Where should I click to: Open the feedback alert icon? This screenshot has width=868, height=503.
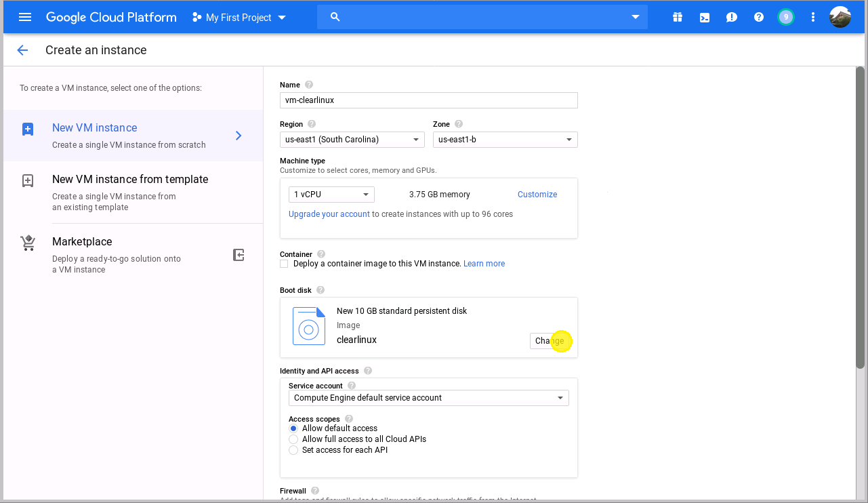click(x=732, y=18)
